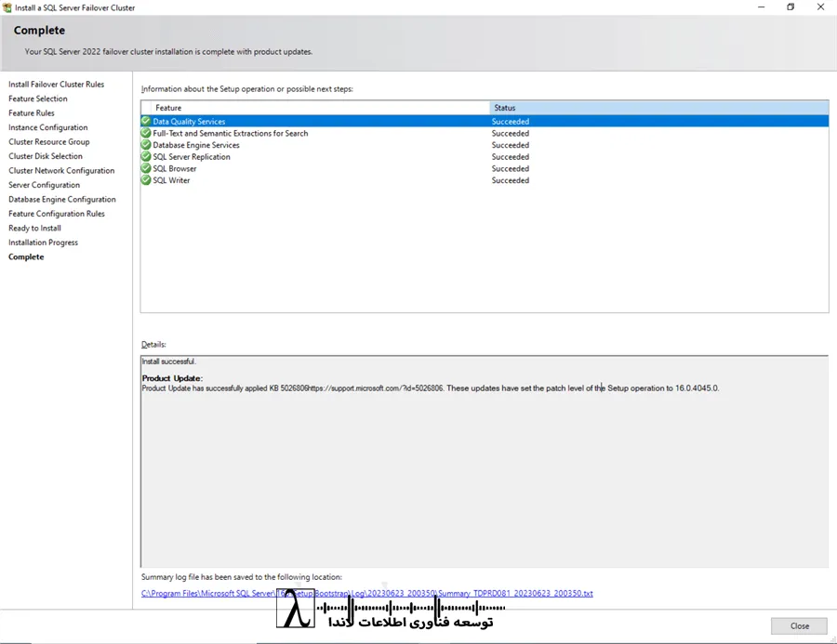Click Succeeded status of SQL Browser
This screenshot has height=644, width=837.
pyautogui.click(x=511, y=168)
